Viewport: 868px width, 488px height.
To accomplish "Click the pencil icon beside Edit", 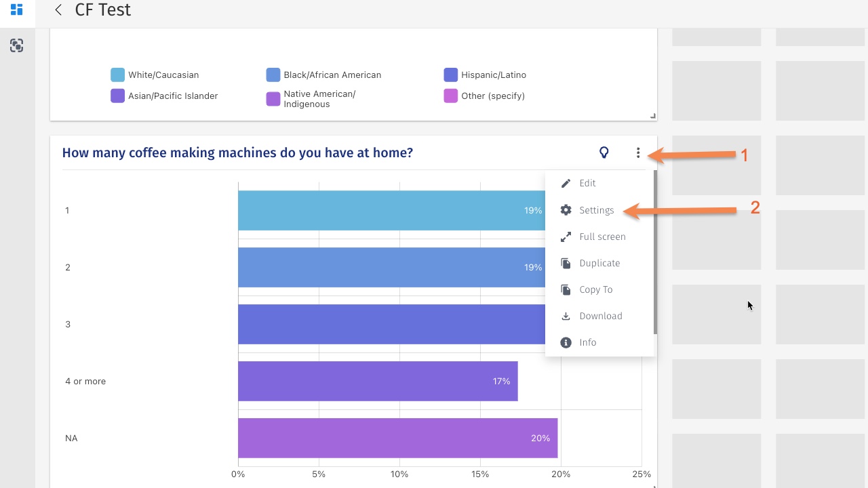I will 566,183.
